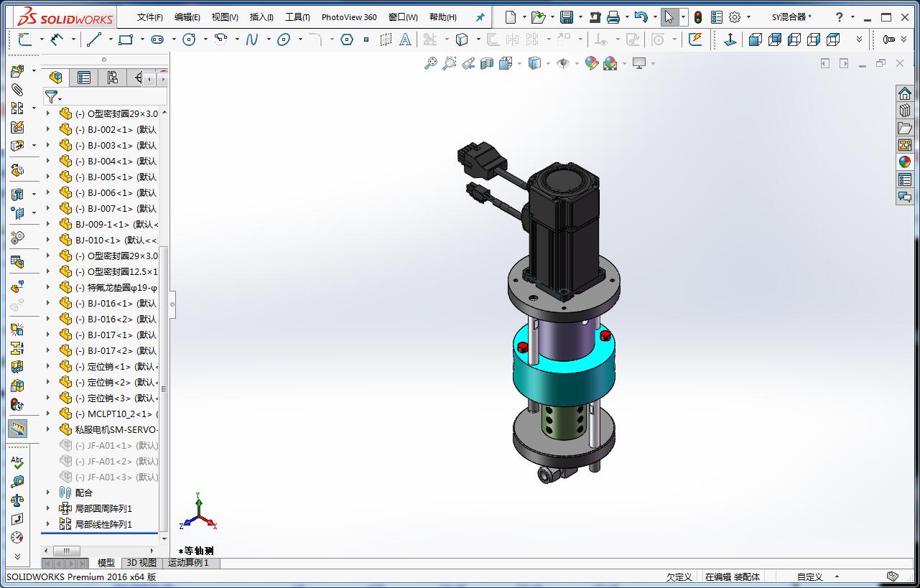Open the Appearances color ball task pane tab

coord(905,162)
